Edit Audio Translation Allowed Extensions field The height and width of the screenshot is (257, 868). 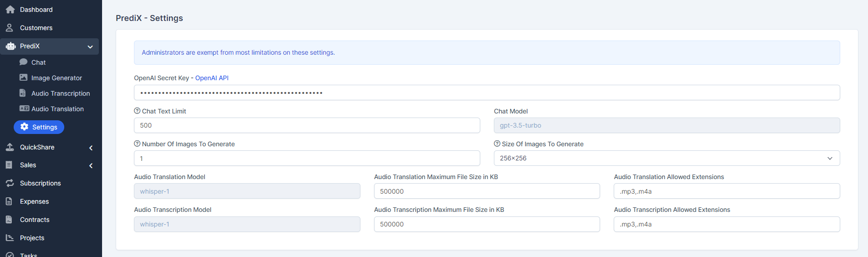[727, 191]
